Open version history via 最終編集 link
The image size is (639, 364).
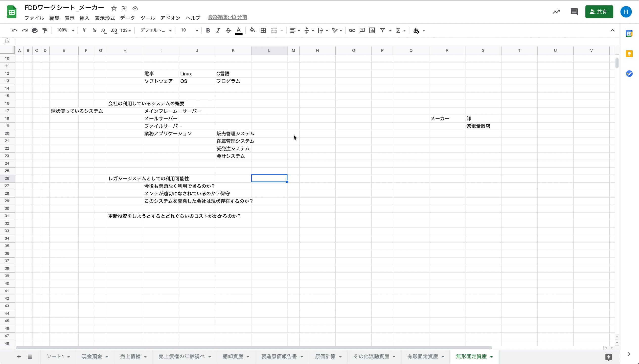[227, 17]
